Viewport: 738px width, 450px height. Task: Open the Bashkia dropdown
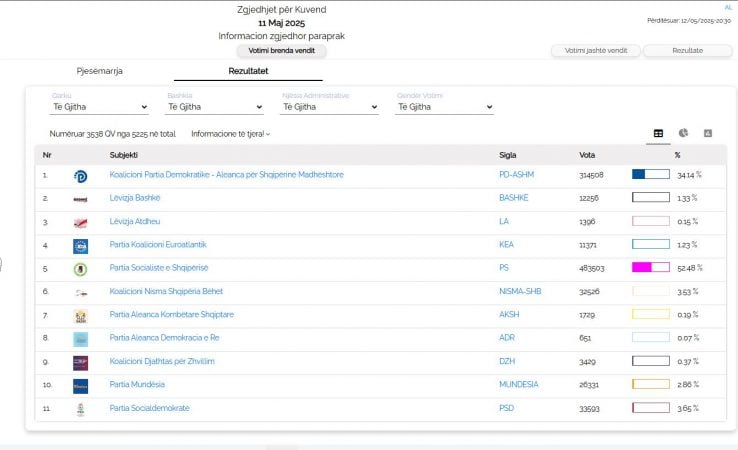[214, 107]
